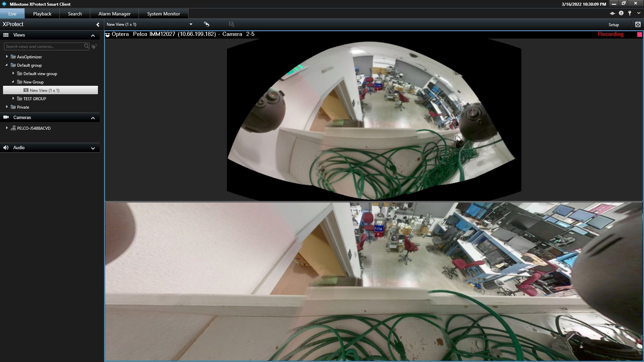The height and width of the screenshot is (362, 644).
Task: Click the red Recording indicator square
Action: (639, 34)
